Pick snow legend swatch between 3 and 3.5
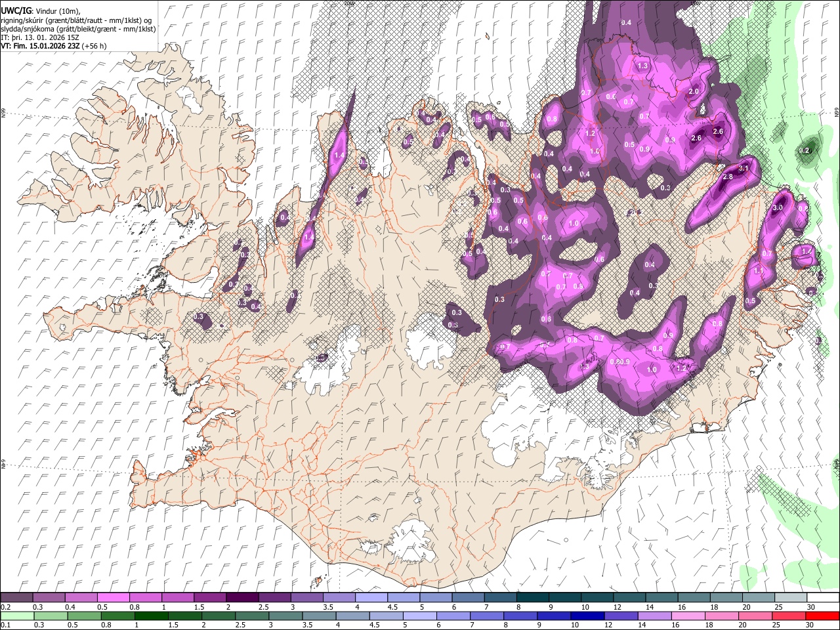 [x=306, y=598]
